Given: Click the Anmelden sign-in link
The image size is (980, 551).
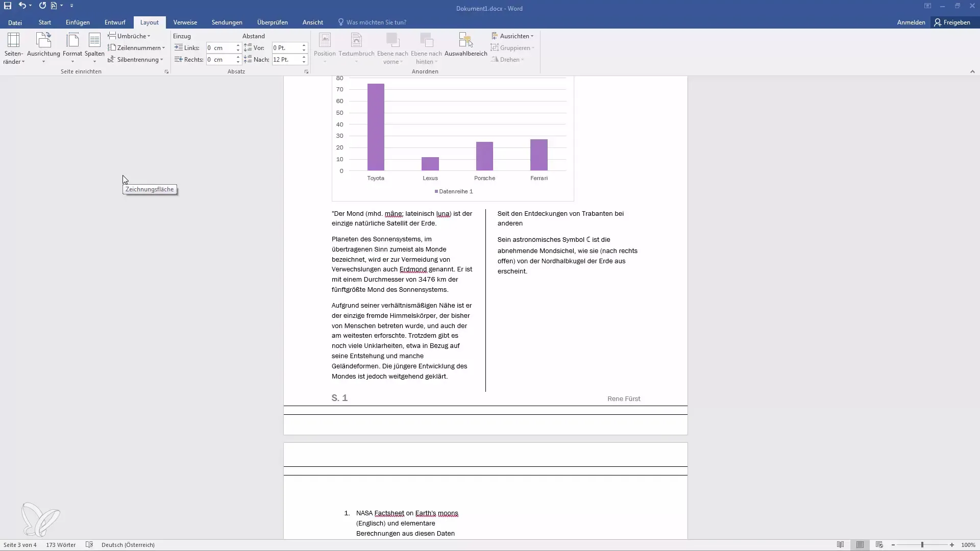Looking at the screenshot, I should (x=911, y=22).
